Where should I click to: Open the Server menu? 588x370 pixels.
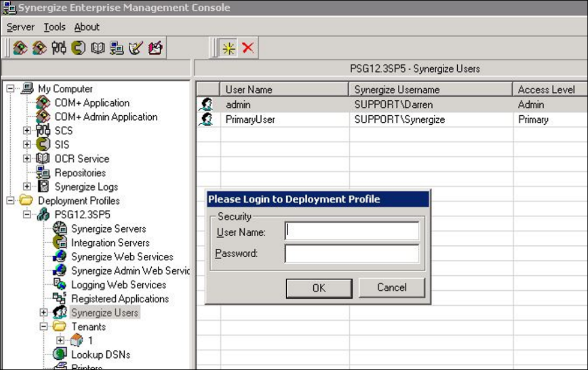[x=20, y=27]
